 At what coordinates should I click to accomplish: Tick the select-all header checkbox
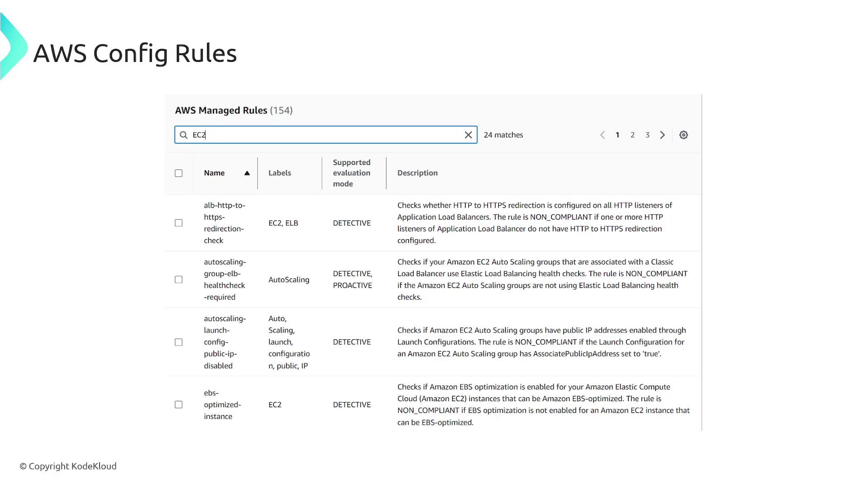click(x=179, y=173)
